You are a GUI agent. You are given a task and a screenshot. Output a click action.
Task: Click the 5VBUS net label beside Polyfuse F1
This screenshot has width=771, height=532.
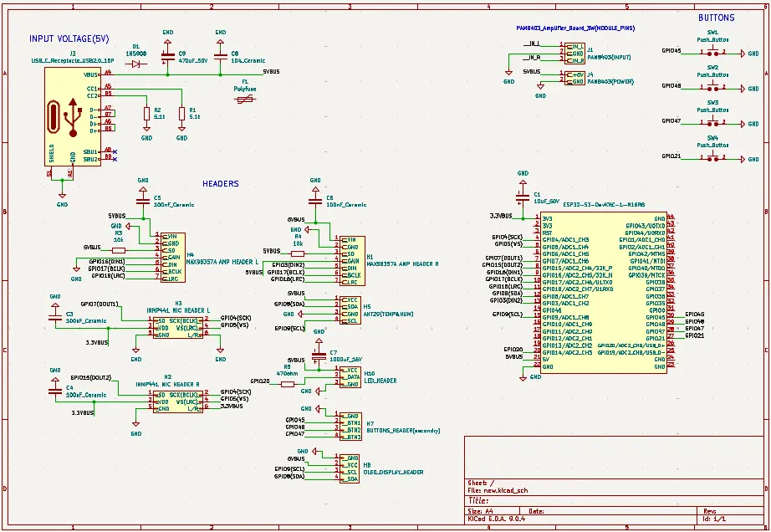tap(271, 71)
